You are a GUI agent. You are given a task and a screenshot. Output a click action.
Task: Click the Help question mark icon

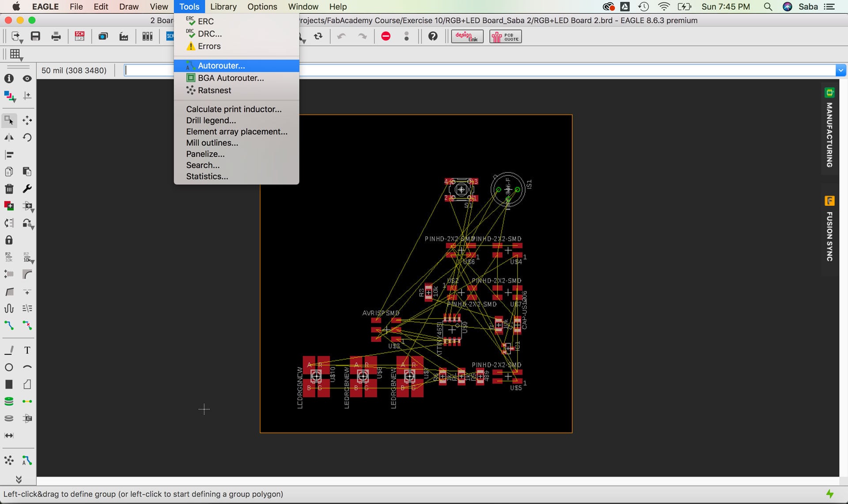coord(433,36)
